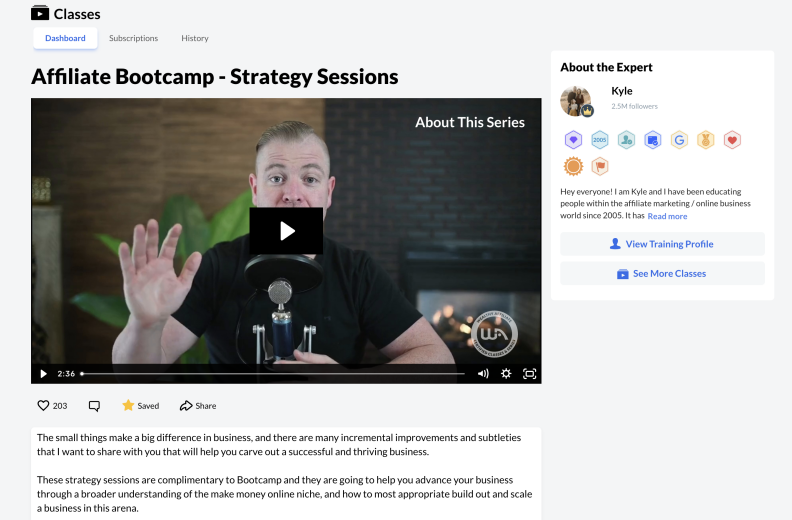Enter fullscreen with the fullscreen icon

coord(529,373)
